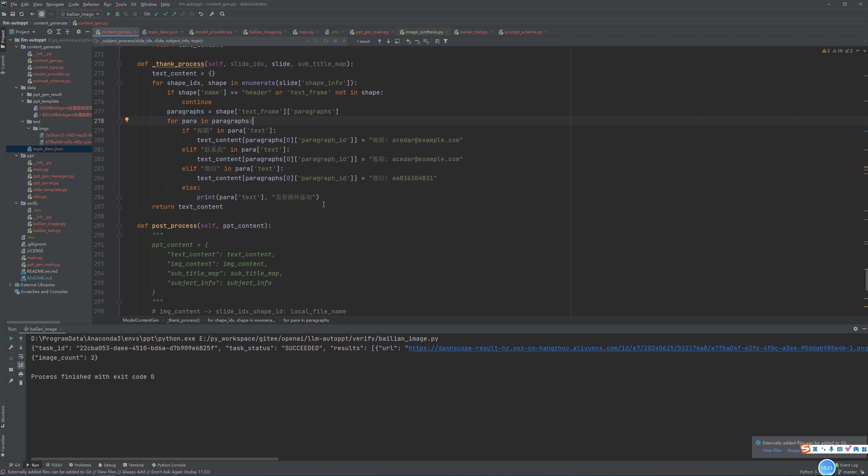Image resolution: width=868 pixels, height=476 pixels.
Task: Click the rollback undo icon
Action: click(x=201, y=14)
